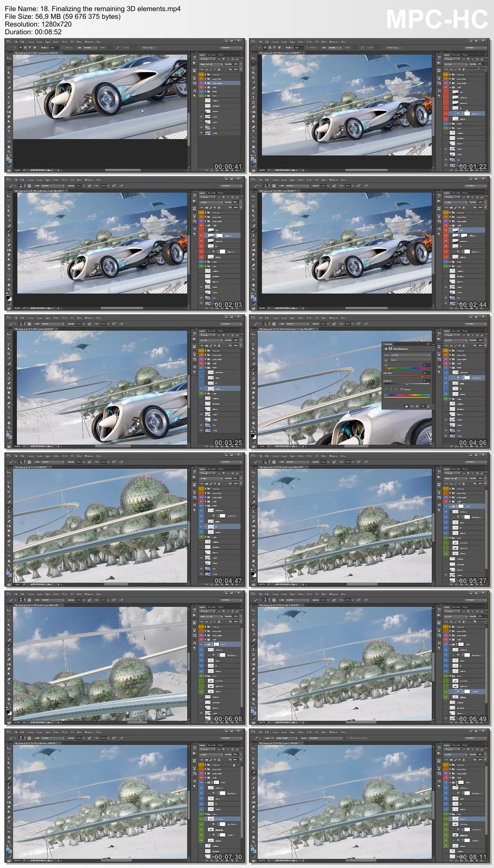Open the Essentials workspace dropdown in the 00:00:41 frame
The width and height of the screenshot is (494, 868).
tap(231, 48)
